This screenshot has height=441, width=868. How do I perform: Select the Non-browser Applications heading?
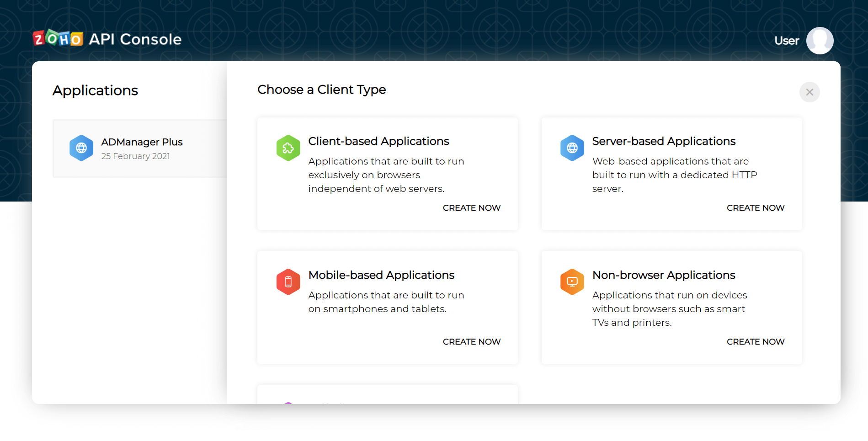(x=663, y=275)
